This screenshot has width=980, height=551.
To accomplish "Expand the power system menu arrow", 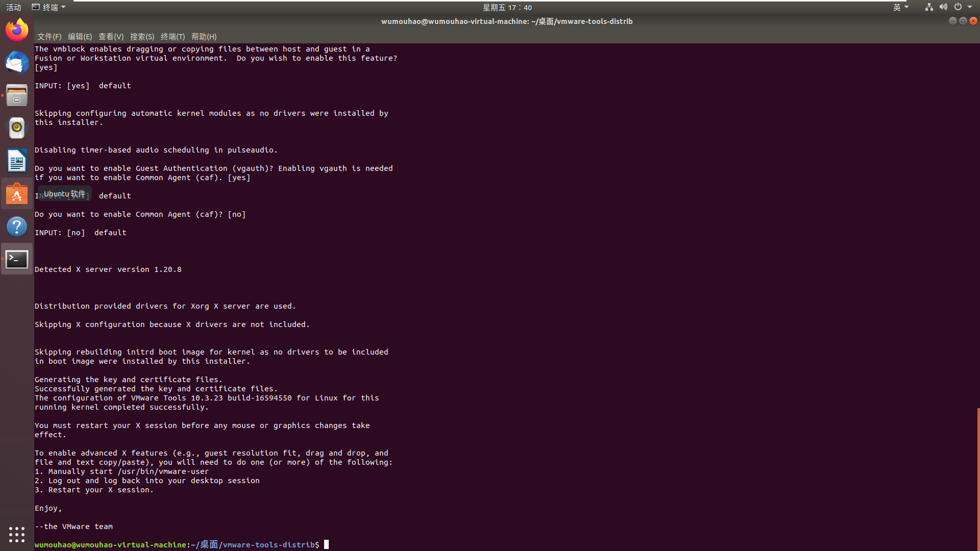I will tap(970, 7).
